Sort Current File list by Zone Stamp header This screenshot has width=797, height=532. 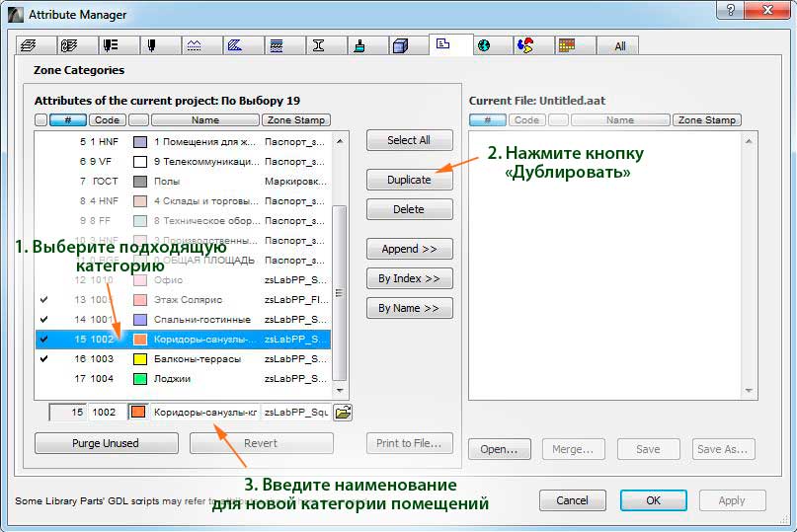click(707, 119)
